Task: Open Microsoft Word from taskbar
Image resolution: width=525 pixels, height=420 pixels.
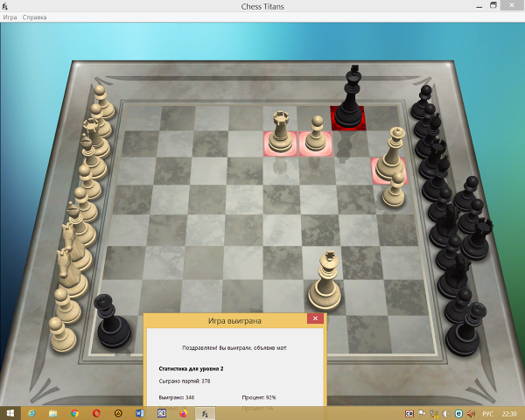Action: 140,413
